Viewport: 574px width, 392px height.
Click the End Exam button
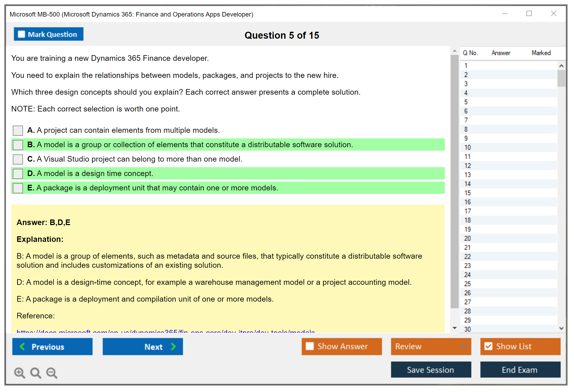520,370
